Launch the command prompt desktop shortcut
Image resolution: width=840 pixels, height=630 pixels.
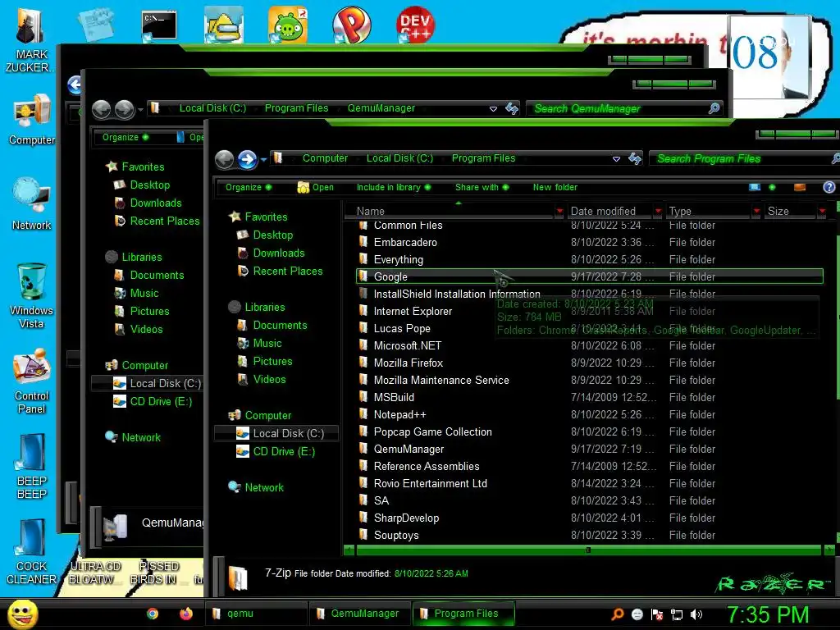[x=159, y=25]
